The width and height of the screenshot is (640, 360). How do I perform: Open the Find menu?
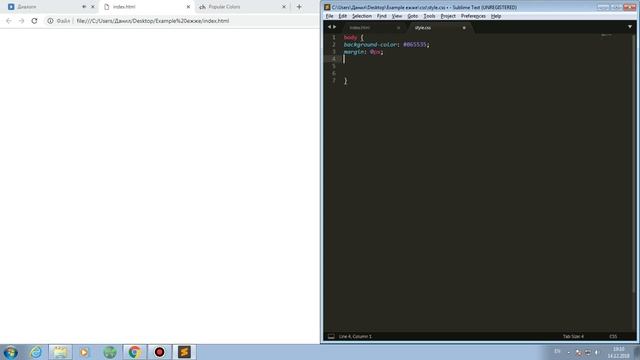click(x=381, y=16)
